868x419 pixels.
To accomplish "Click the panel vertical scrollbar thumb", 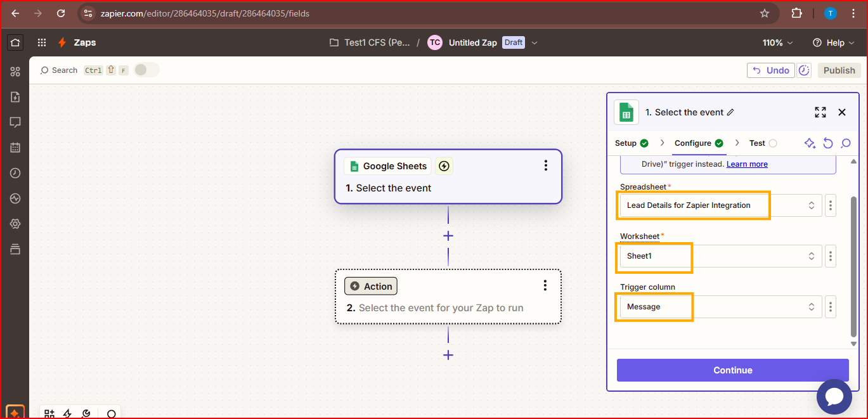I will (853, 266).
